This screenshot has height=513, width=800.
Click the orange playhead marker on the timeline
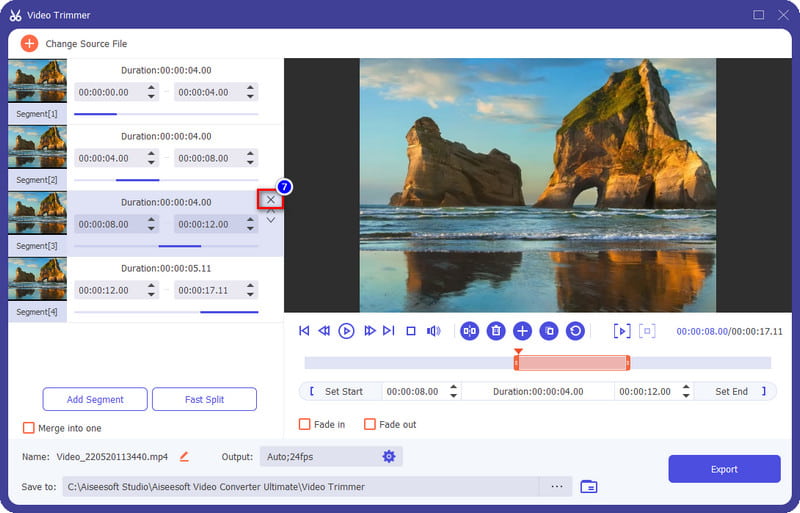pos(517,352)
